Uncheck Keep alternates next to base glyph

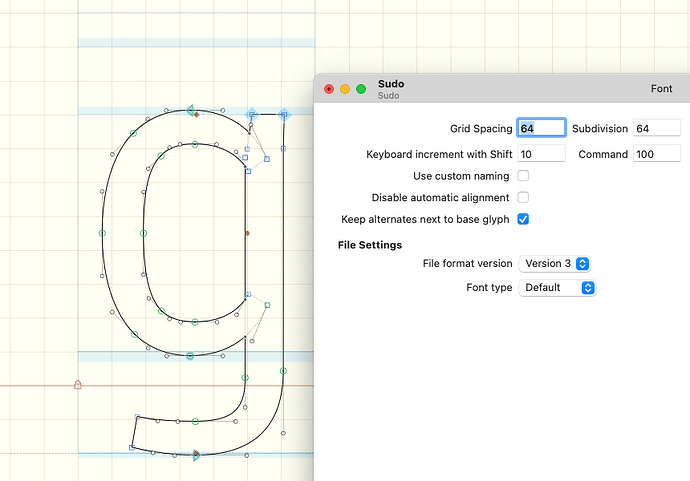pos(523,219)
